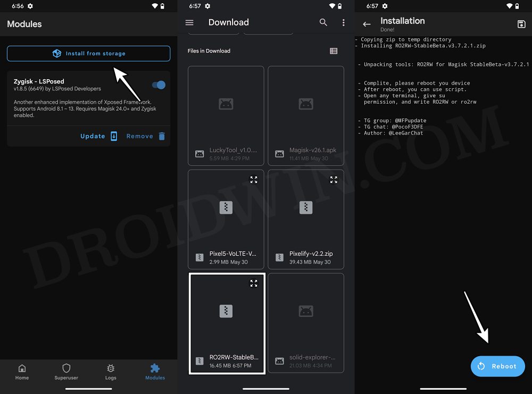Remove the LSPosed module
Screen dimensions: 532x394
click(x=139, y=136)
